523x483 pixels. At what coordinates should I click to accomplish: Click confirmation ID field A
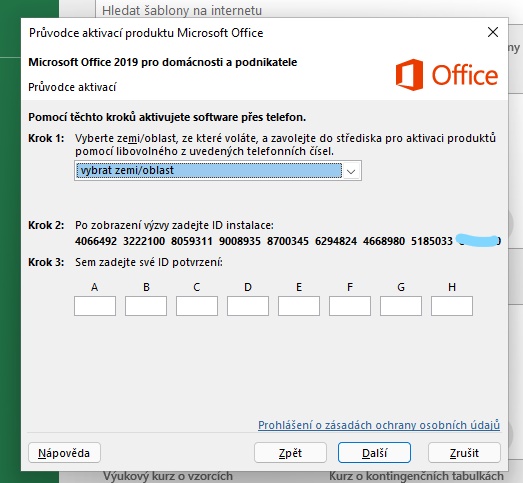tap(95, 306)
